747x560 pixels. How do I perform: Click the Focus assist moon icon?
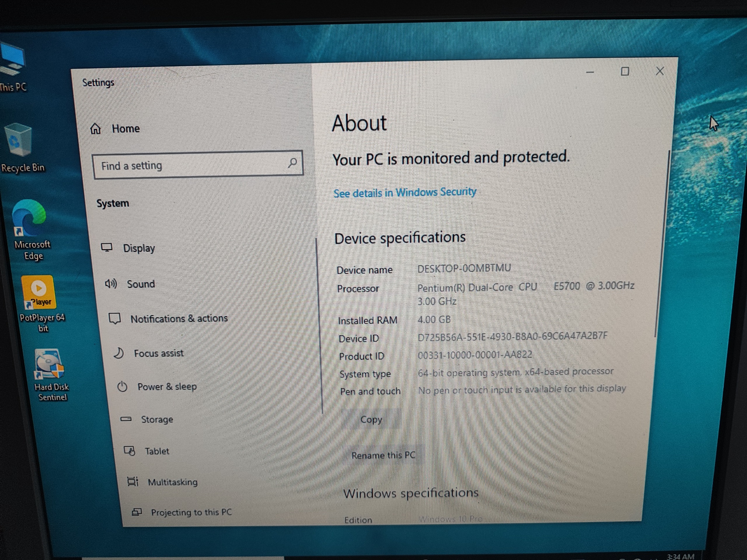pos(118,353)
